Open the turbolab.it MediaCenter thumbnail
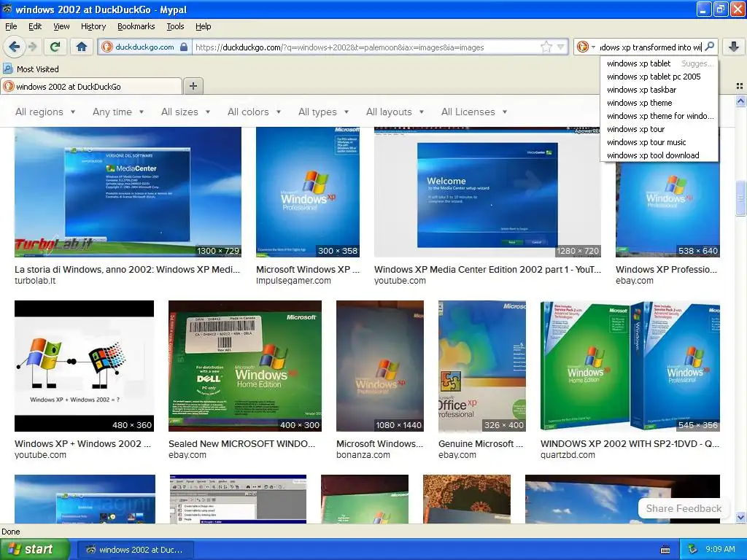Screen dimensions: 747x560 (128, 192)
